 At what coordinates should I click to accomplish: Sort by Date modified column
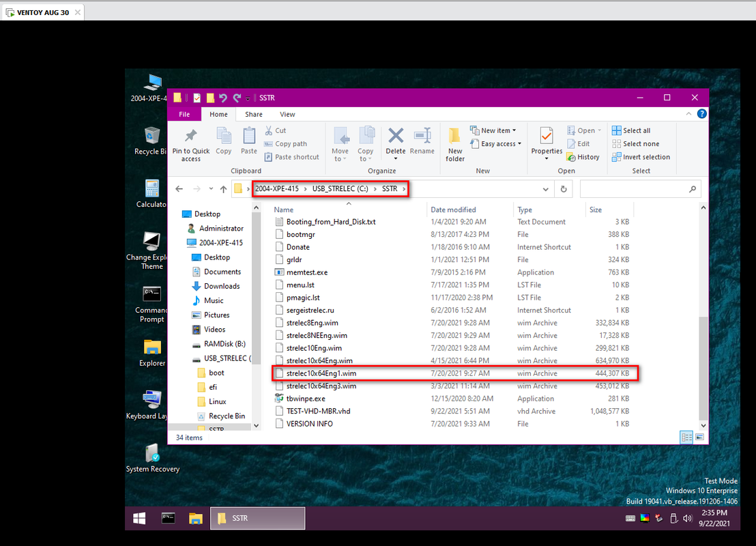tap(470, 210)
